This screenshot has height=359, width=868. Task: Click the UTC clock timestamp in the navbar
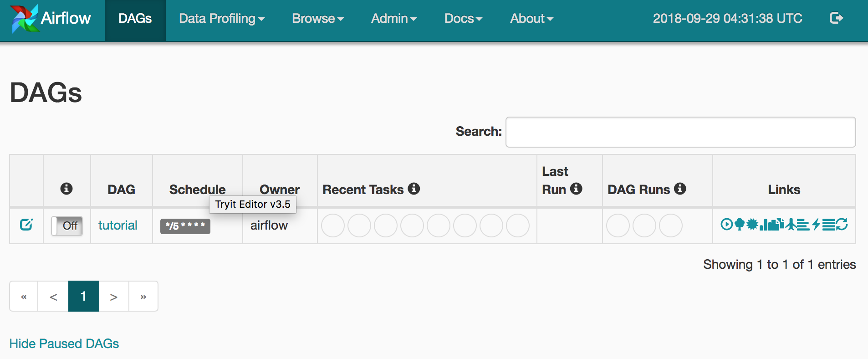coord(728,18)
